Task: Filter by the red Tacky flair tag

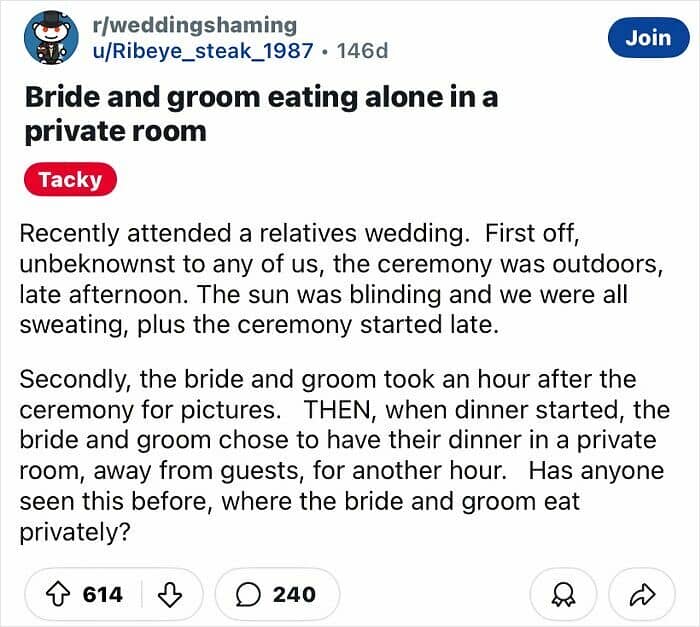Action: [70, 180]
